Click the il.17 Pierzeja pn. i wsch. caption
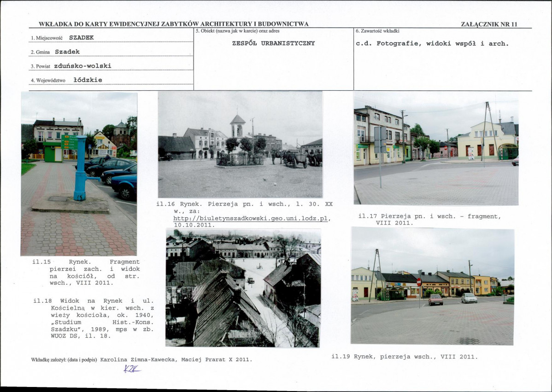Image resolution: width=552 pixels, height=392 pixels. coord(429,219)
